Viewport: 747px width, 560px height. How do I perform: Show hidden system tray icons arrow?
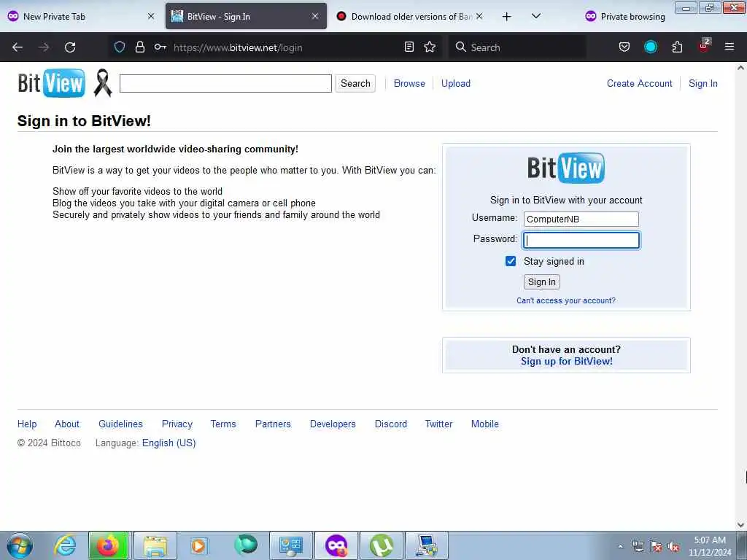click(620, 547)
